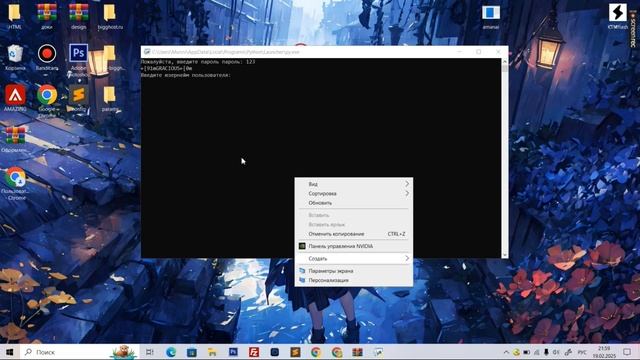Open Создать submenu in context menu
The height and width of the screenshot is (360, 640).
tap(353, 258)
